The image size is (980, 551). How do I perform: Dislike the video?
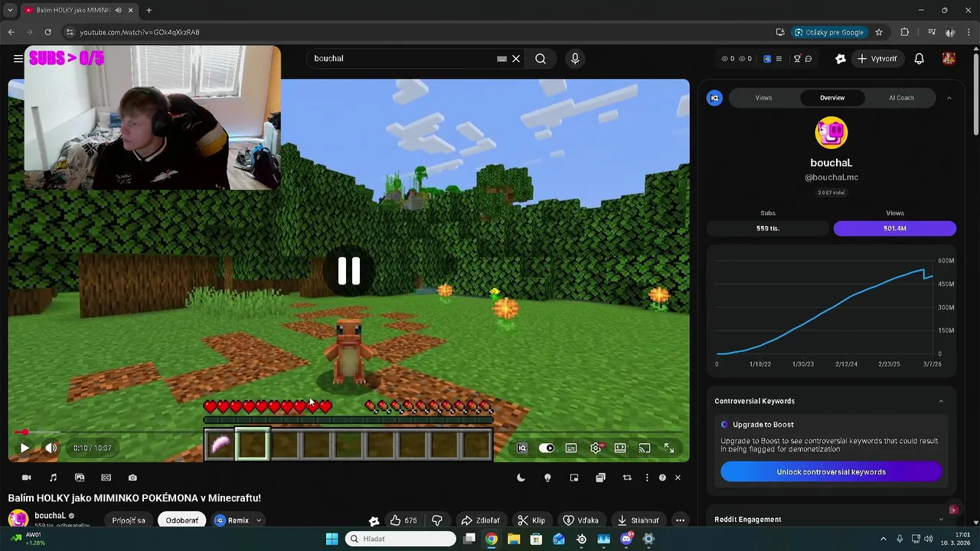437,520
